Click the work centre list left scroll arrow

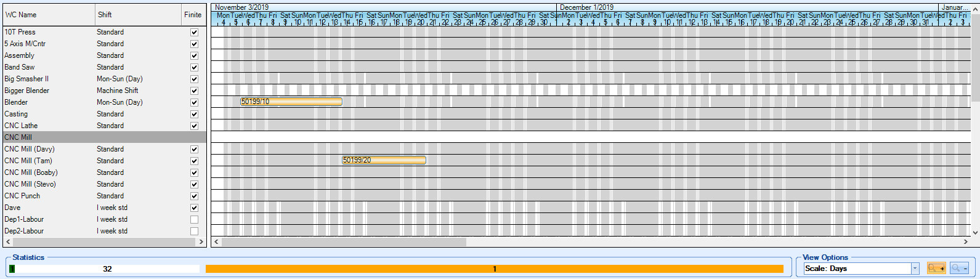point(8,242)
